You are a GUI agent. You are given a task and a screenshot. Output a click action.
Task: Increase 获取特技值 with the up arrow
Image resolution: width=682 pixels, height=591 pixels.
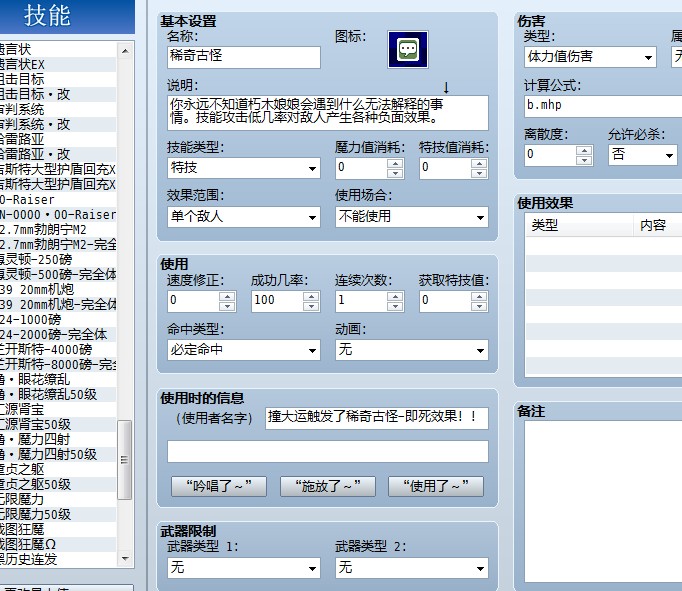(479, 296)
